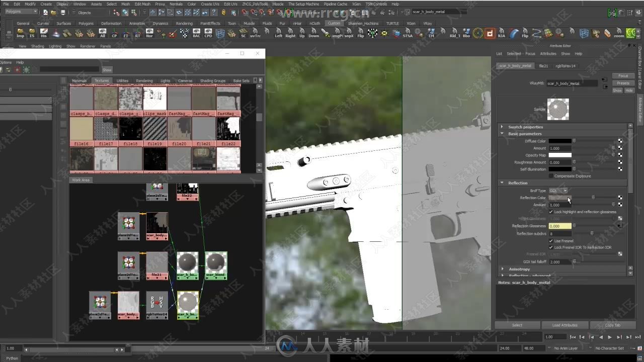
Task: Click the Focus button in Attribute Editor
Action: coord(623,76)
